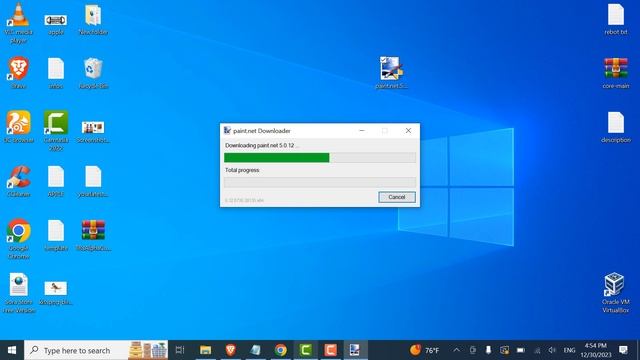Image resolution: width=640 pixels, height=360 pixels.
Task: Select the bird image file at bottom left
Action: (56, 293)
